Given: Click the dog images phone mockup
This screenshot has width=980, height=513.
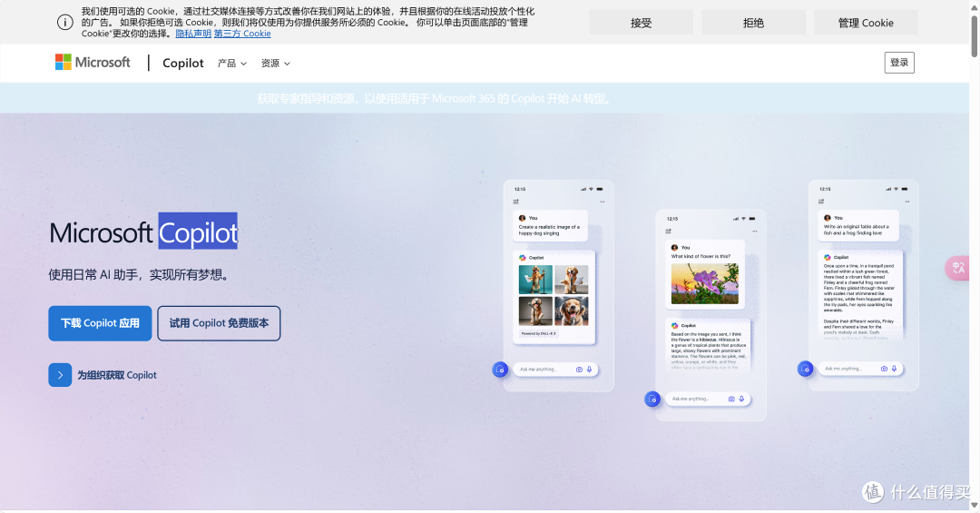Looking at the screenshot, I should (x=559, y=286).
